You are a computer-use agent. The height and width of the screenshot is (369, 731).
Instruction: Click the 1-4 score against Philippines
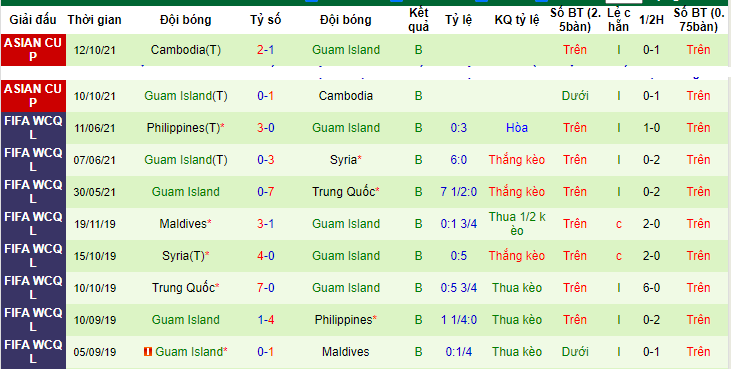click(x=265, y=320)
